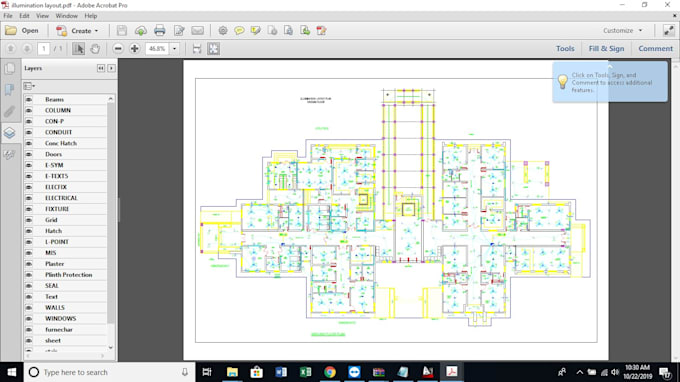This screenshot has height=382, width=680.
Task: Click the Windows Start button
Action: pyautogui.click(x=12, y=372)
